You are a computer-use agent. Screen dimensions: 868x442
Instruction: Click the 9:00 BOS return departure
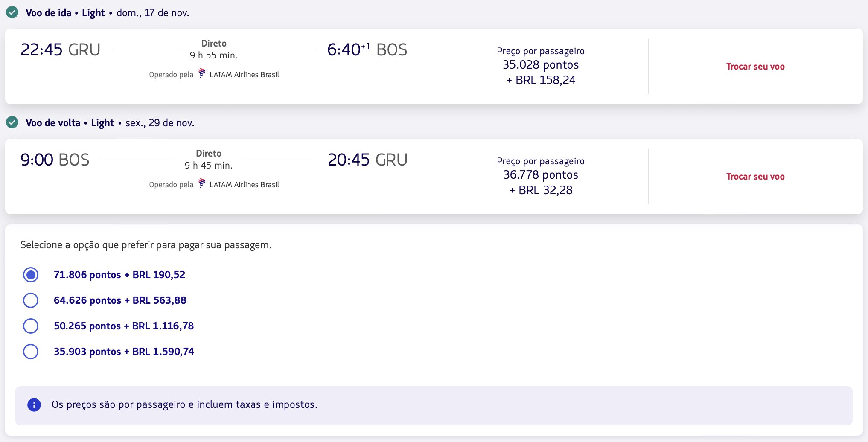pyautogui.click(x=55, y=160)
